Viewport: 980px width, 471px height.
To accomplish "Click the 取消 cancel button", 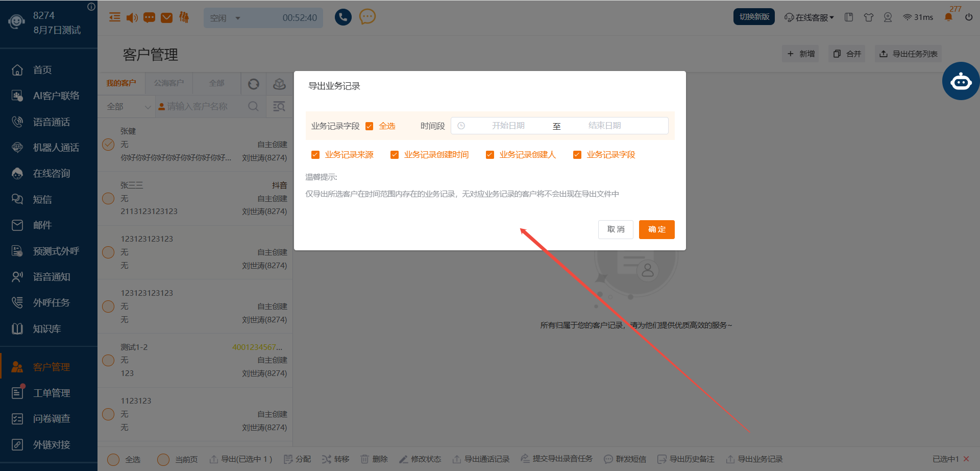I will [616, 229].
